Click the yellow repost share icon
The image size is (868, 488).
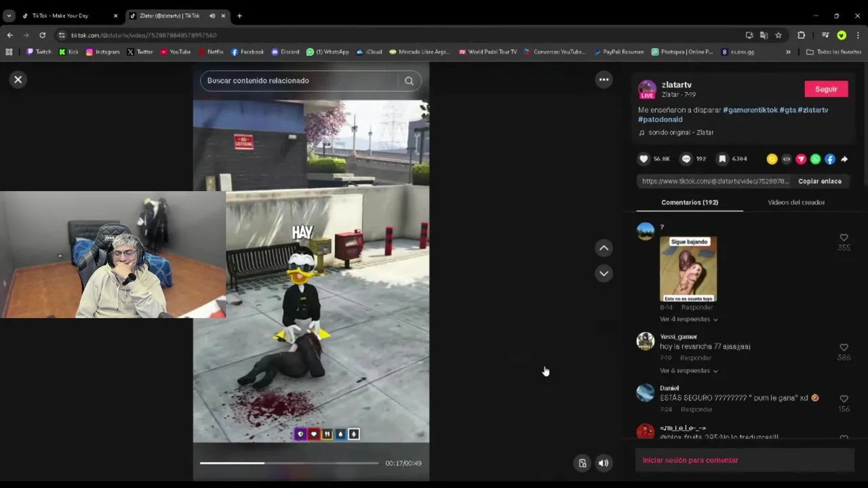(772, 159)
